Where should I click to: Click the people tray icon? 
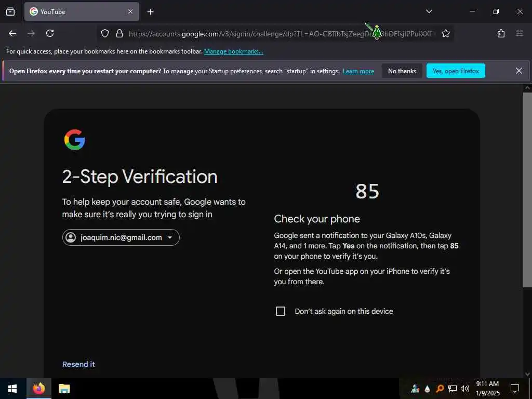point(415,389)
